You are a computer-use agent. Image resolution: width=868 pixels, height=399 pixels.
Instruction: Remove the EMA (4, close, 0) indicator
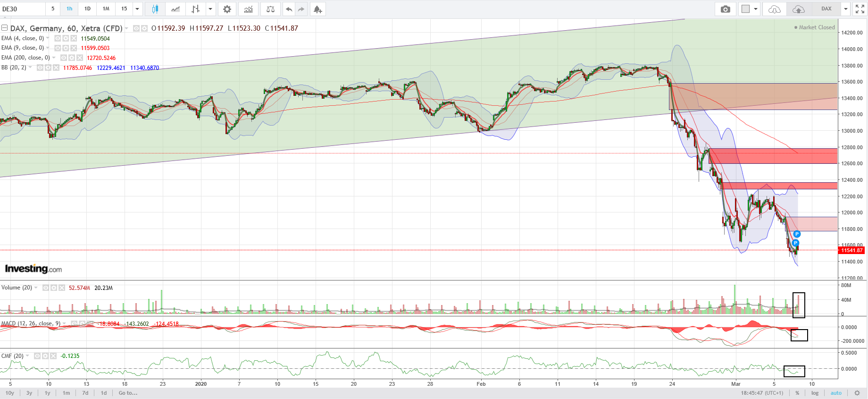click(74, 38)
